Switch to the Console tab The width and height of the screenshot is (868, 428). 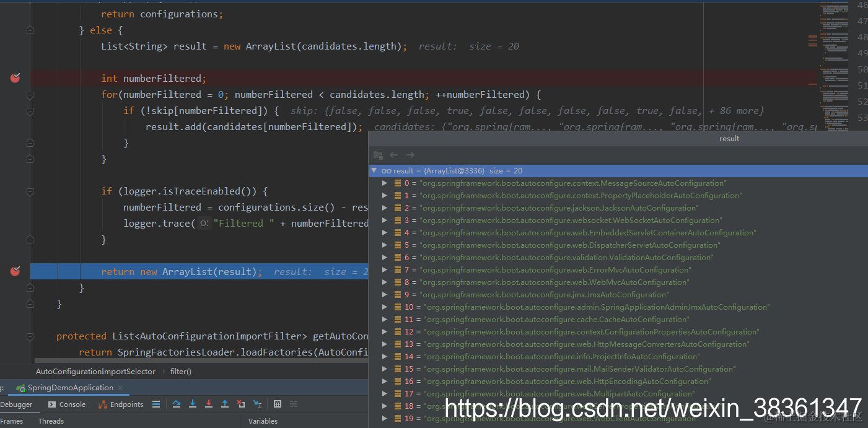(x=67, y=404)
